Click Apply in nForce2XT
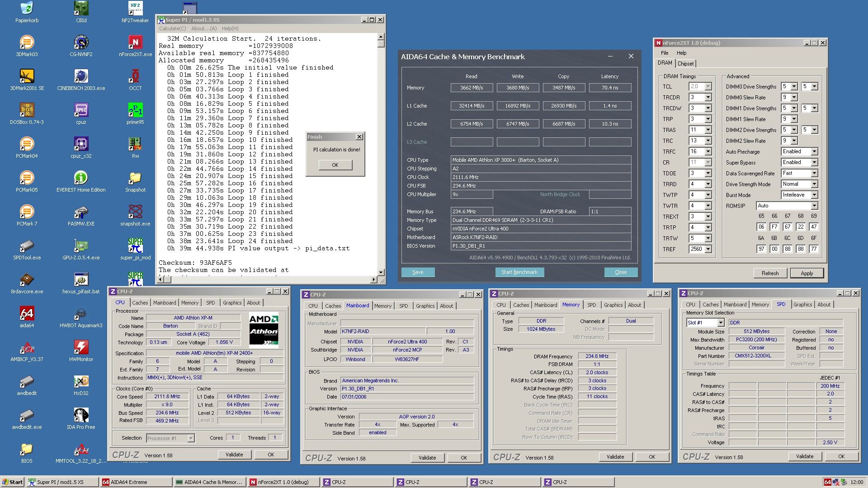This screenshot has width=868, height=488. (807, 273)
